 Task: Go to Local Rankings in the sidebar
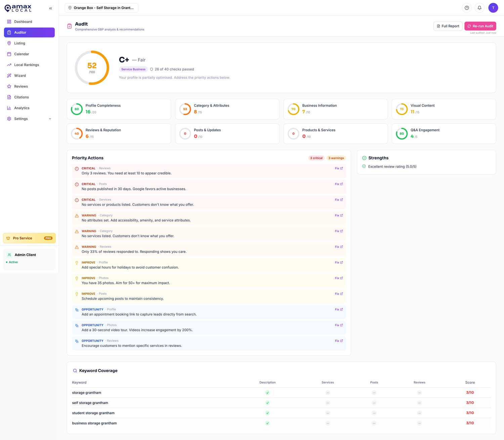click(x=29, y=65)
